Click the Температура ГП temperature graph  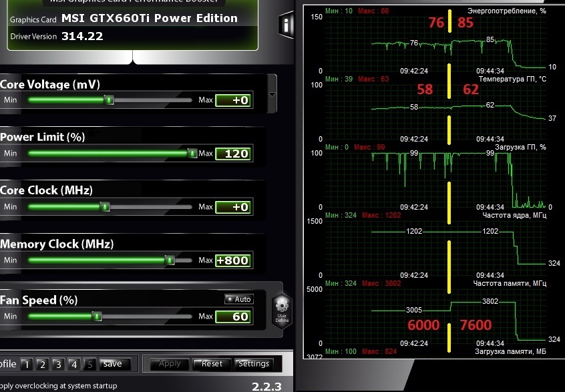pyautogui.click(x=435, y=112)
